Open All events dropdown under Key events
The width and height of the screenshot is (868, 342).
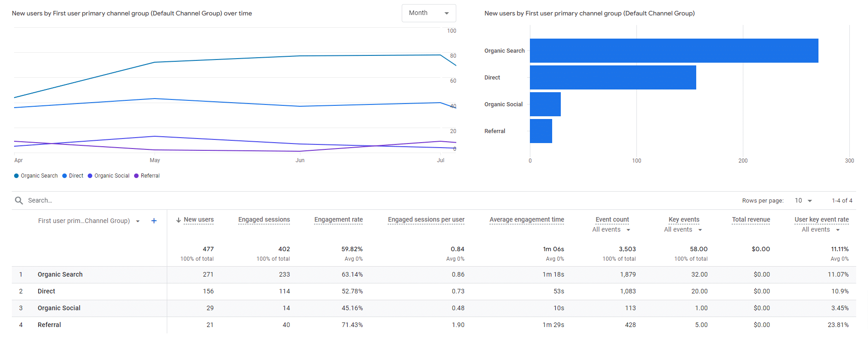[683, 230]
